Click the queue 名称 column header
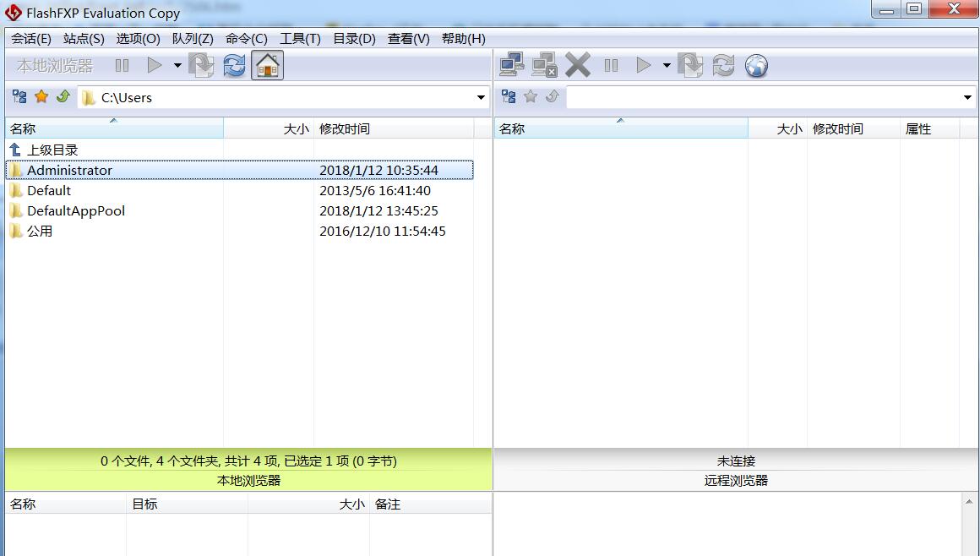 pyautogui.click(x=66, y=504)
